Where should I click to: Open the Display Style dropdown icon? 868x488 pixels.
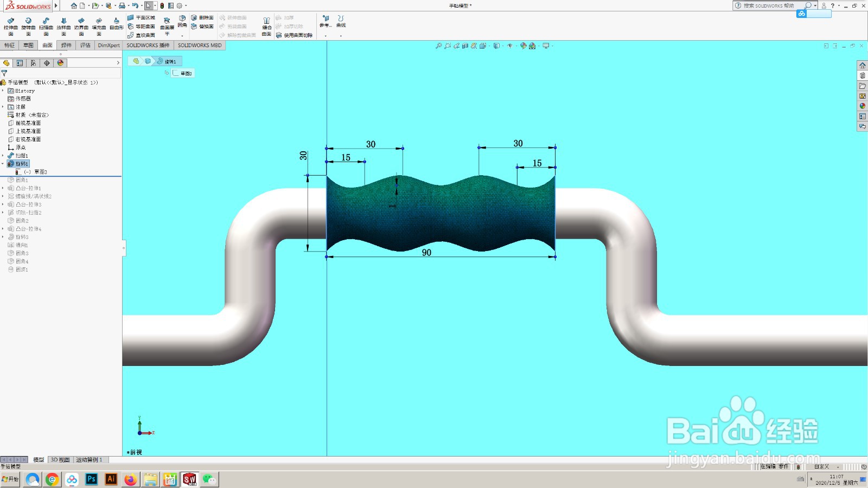tap(496, 46)
